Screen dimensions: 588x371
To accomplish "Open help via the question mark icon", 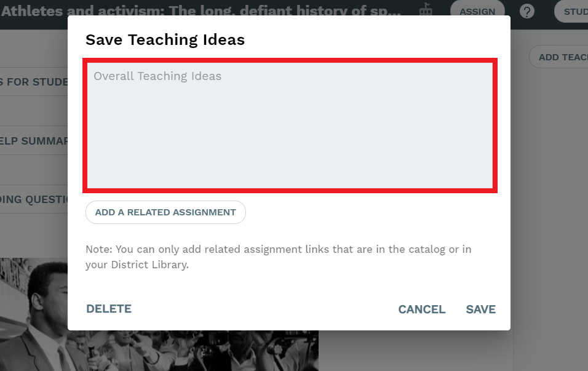I will click(527, 12).
